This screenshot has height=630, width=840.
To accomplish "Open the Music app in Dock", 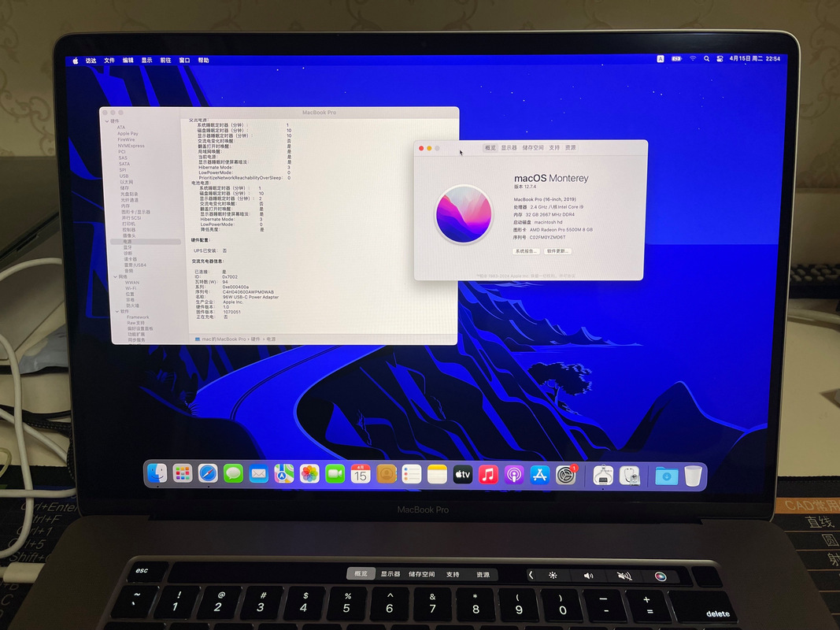I will [x=488, y=475].
